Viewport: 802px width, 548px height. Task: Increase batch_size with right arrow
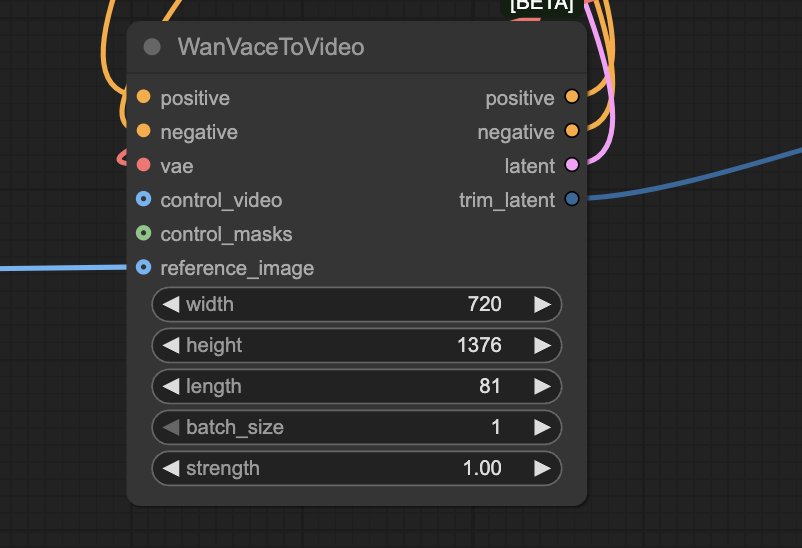542,427
